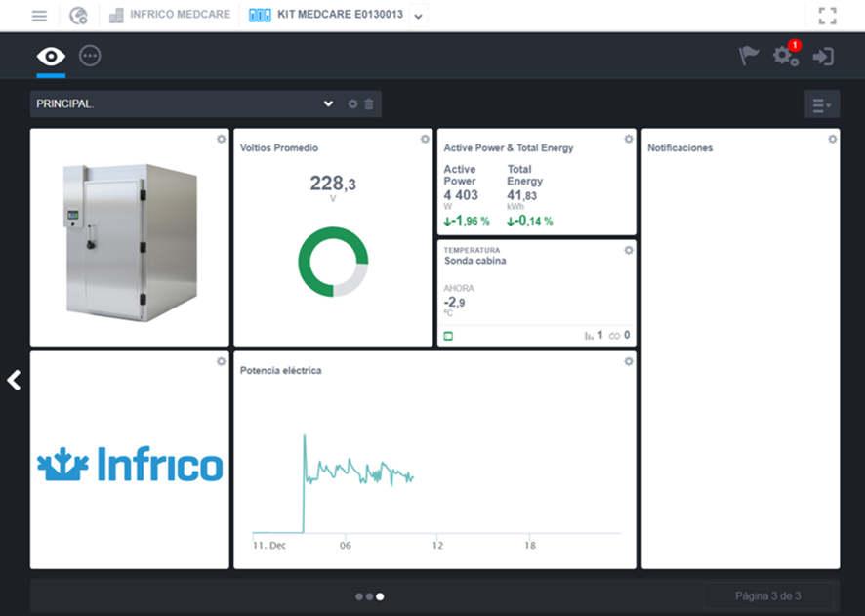Open gear settings on the cabinet image widget
The image size is (865, 616).
click(222, 139)
